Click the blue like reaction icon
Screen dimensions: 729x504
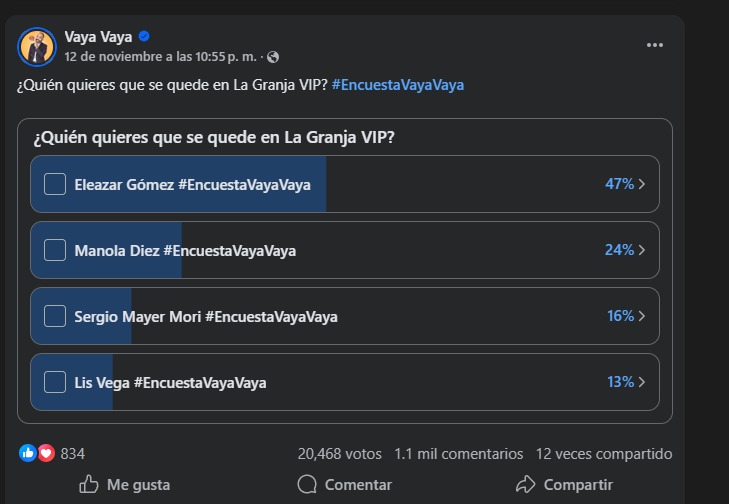[28, 453]
